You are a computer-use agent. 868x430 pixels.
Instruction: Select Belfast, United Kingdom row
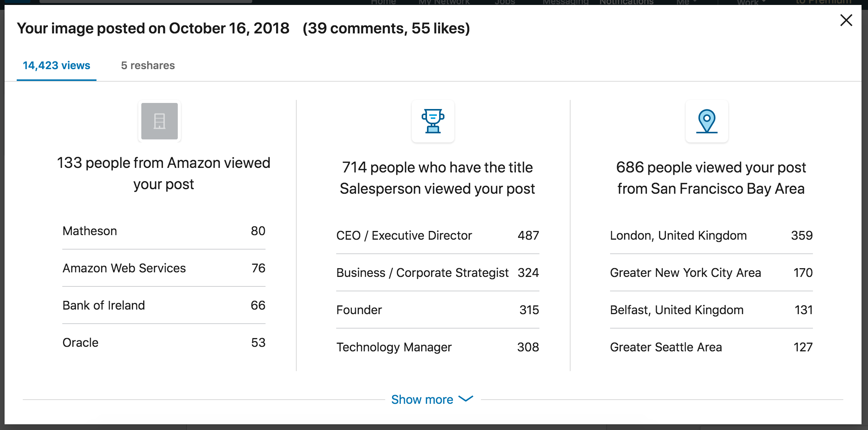pos(711,310)
